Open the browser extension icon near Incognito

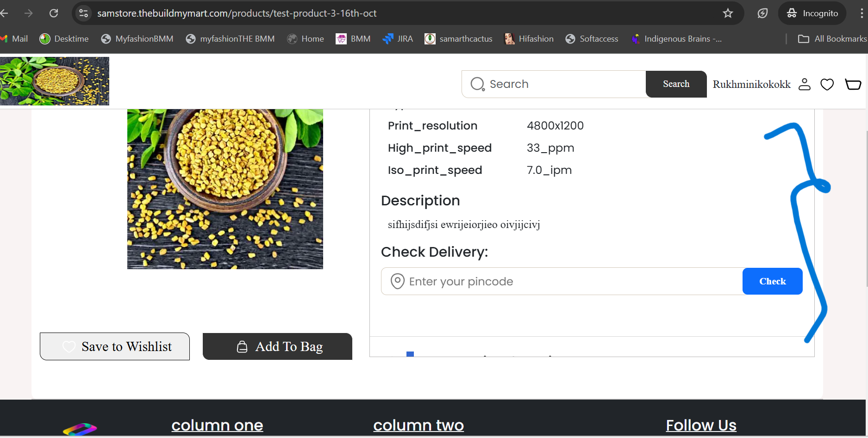click(x=762, y=13)
